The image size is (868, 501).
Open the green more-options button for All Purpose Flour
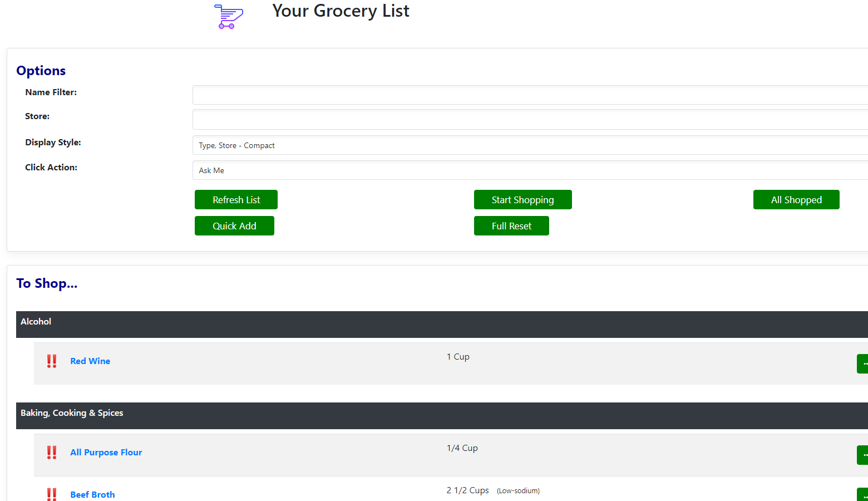coord(862,455)
